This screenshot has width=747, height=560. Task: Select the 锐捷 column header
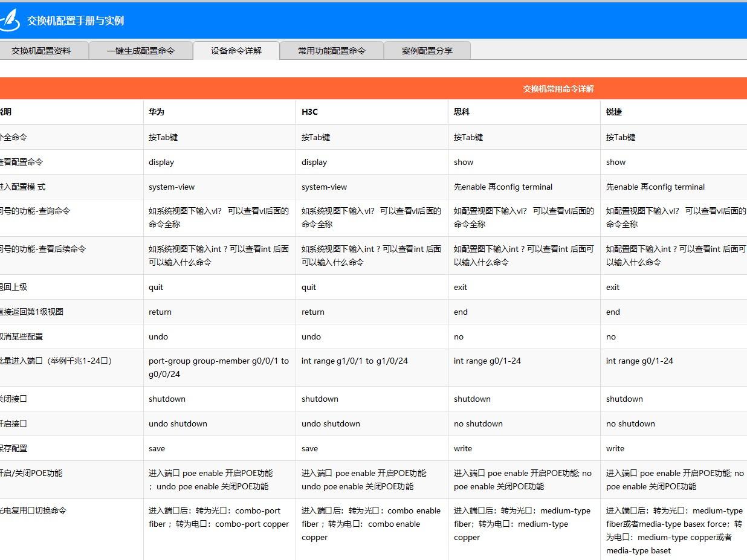tap(614, 112)
